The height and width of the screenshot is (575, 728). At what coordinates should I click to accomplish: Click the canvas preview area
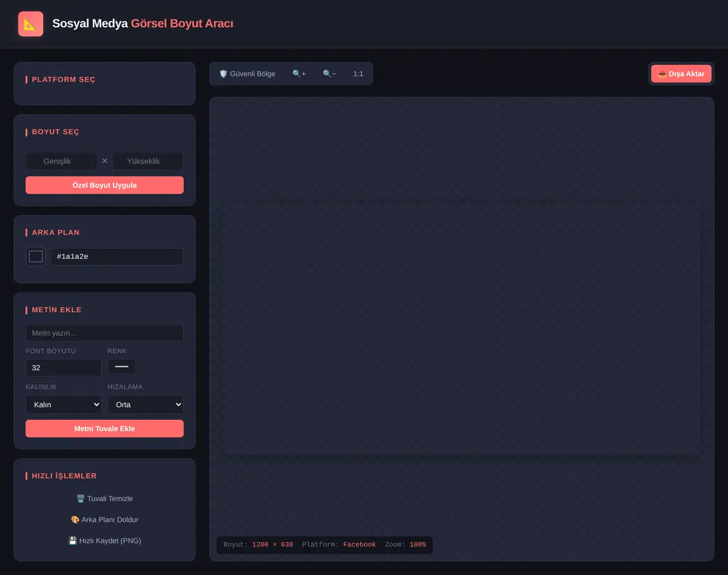(462, 329)
